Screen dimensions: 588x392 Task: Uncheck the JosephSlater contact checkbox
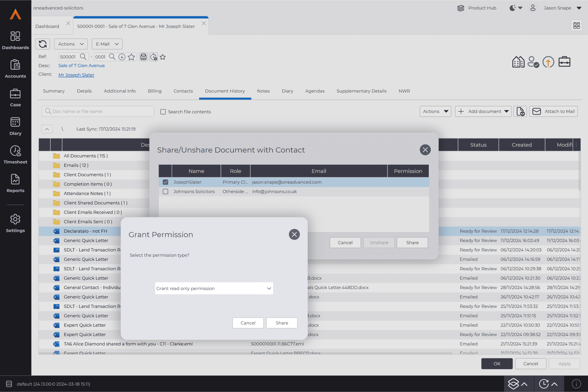click(x=165, y=182)
